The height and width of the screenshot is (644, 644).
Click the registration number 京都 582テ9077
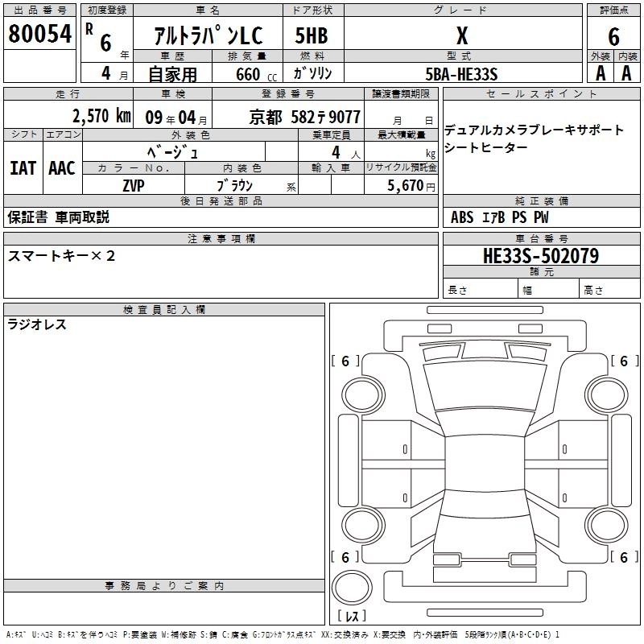click(x=304, y=116)
